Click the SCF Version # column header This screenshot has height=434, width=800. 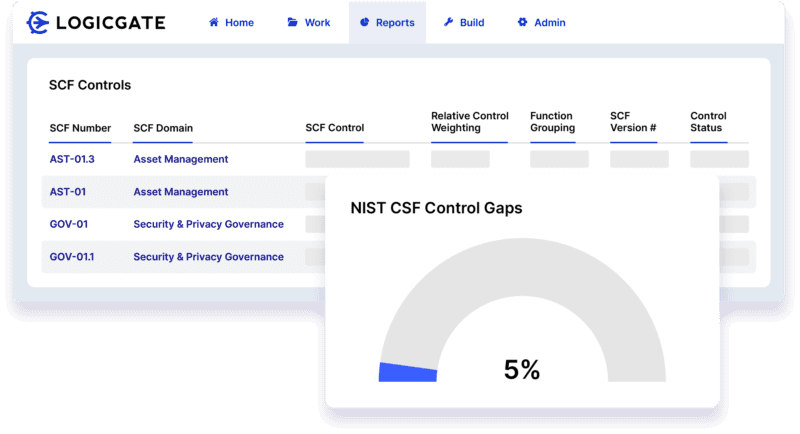633,122
